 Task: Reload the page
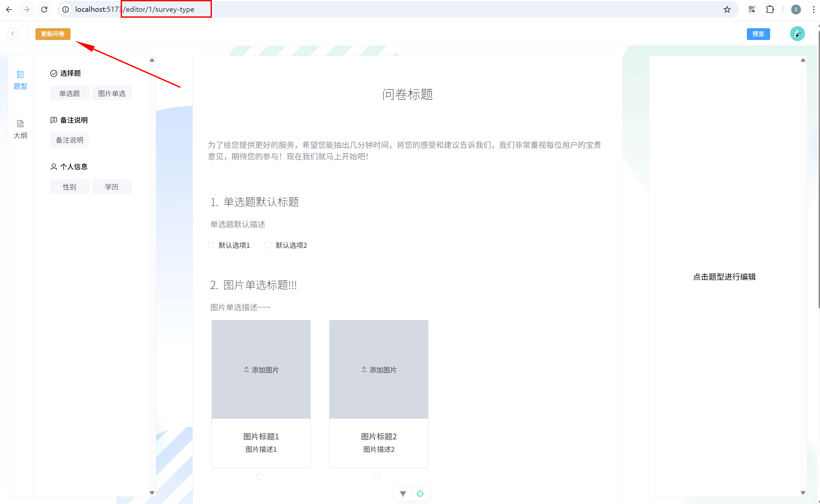(44, 9)
